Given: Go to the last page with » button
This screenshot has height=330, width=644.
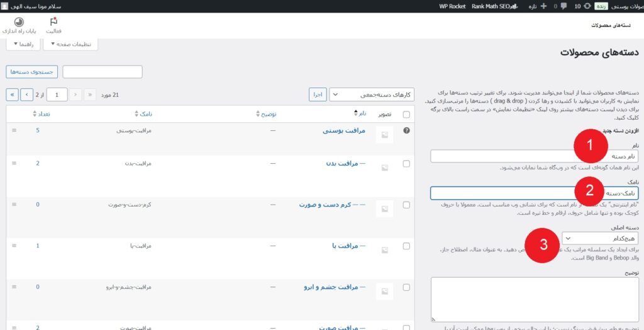Looking at the screenshot, I should (13, 94).
